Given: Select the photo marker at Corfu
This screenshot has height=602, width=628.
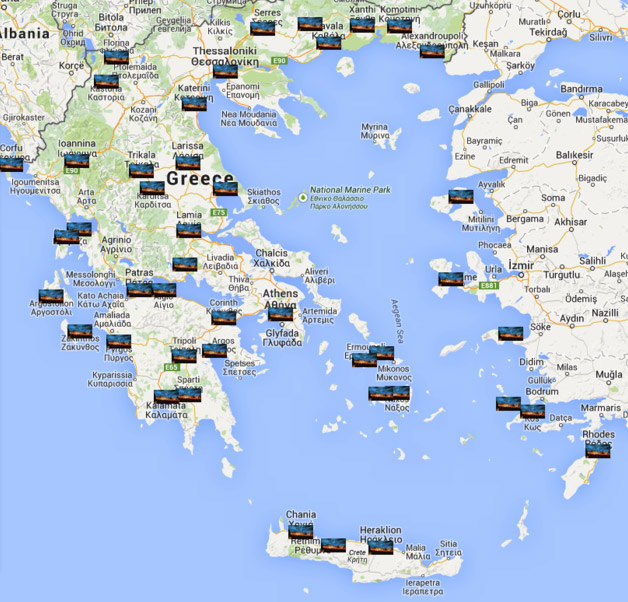Looking at the screenshot, I should coord(11,165).
